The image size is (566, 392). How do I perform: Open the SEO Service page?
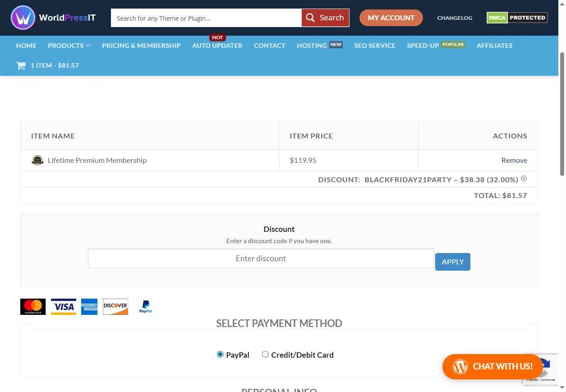pos(375,46)
